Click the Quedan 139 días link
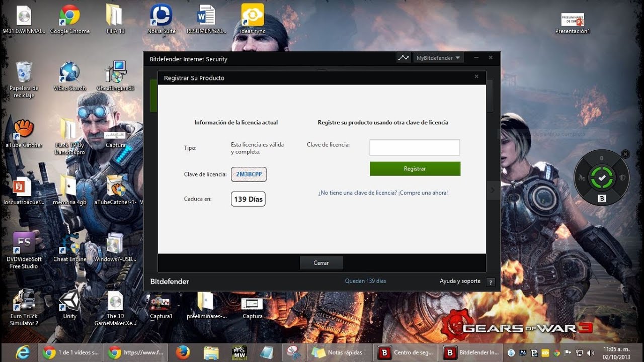644x362 pixels. coord(365,281)
